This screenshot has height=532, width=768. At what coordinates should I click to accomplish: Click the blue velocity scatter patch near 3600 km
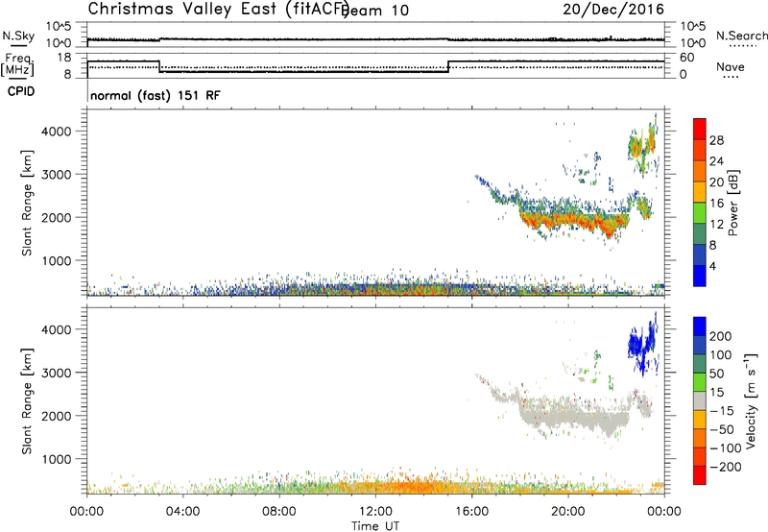[641, 343]
